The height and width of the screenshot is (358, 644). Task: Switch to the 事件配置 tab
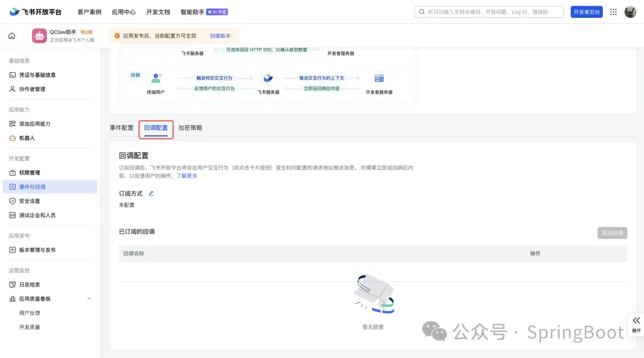point(122,128)
